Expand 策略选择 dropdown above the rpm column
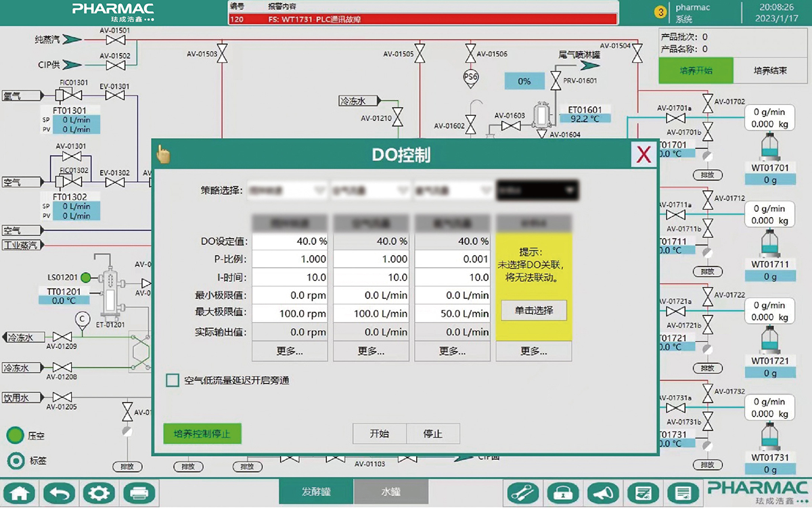 (x=288, y=191)
